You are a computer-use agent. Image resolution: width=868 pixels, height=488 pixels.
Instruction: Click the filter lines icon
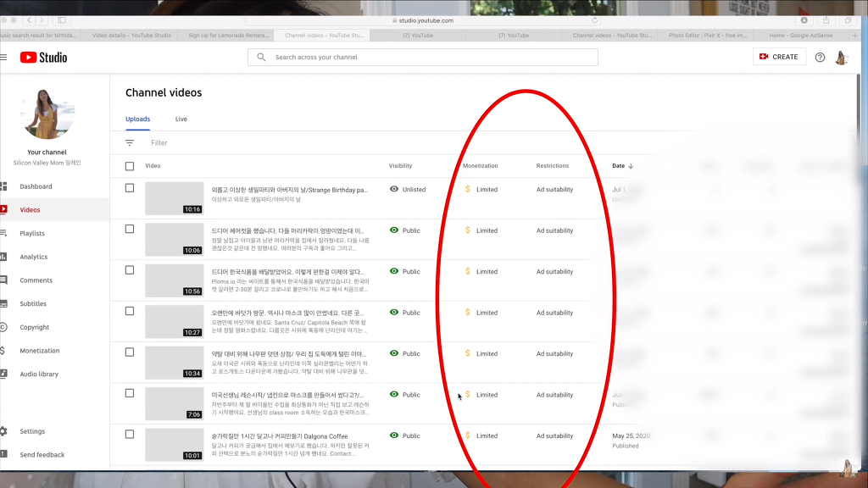[x=130, y=142]
